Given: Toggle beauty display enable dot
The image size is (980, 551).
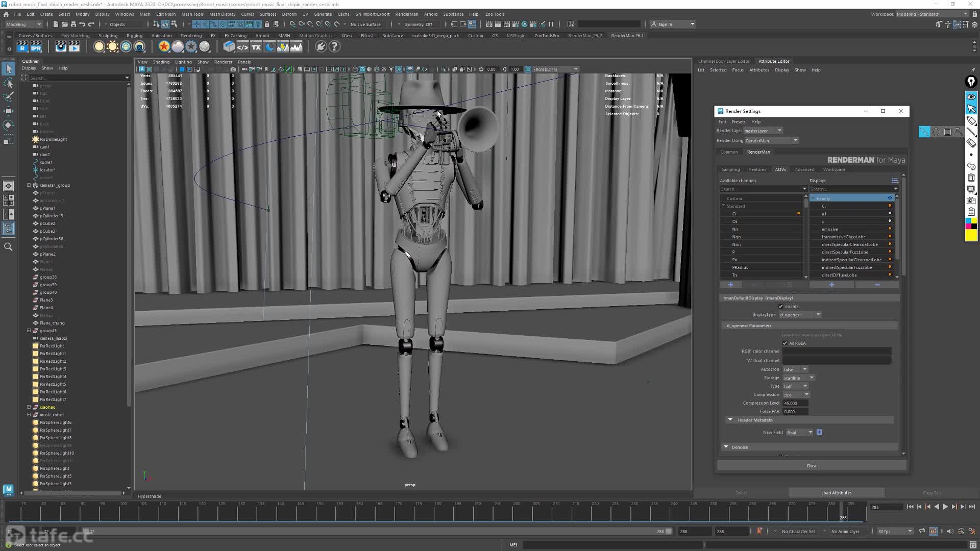Looking at the screenshot, I should (890, 198).
